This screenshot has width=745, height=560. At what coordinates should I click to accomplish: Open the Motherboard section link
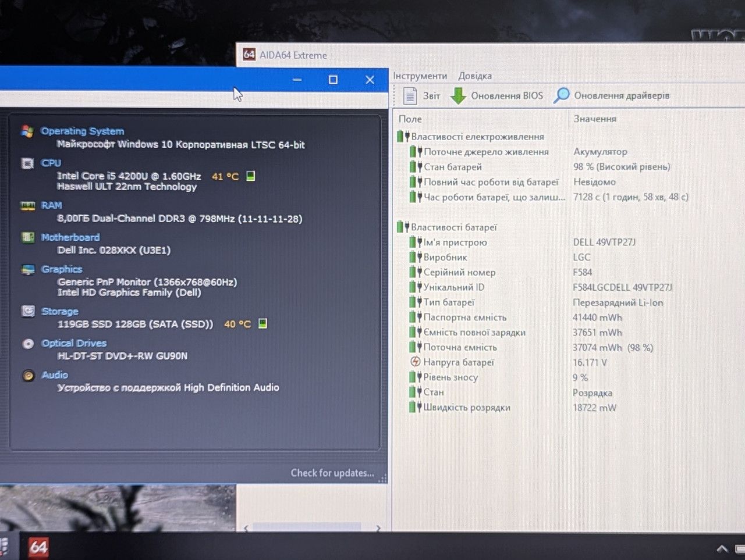coord(70,237)
